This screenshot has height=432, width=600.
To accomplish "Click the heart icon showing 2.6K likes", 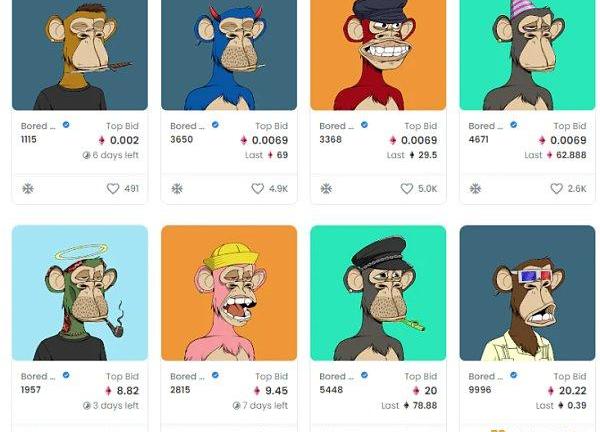I will (556, 188).
